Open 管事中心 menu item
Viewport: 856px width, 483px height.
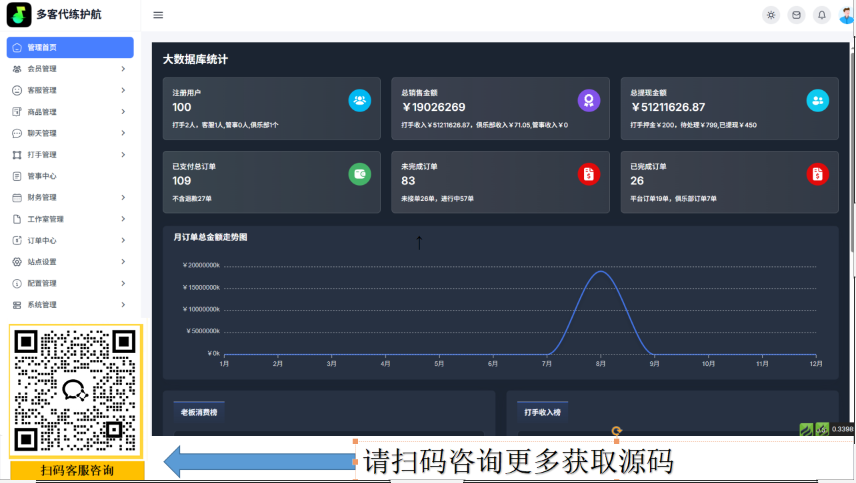pyautogui.click(x=70, y=176)
